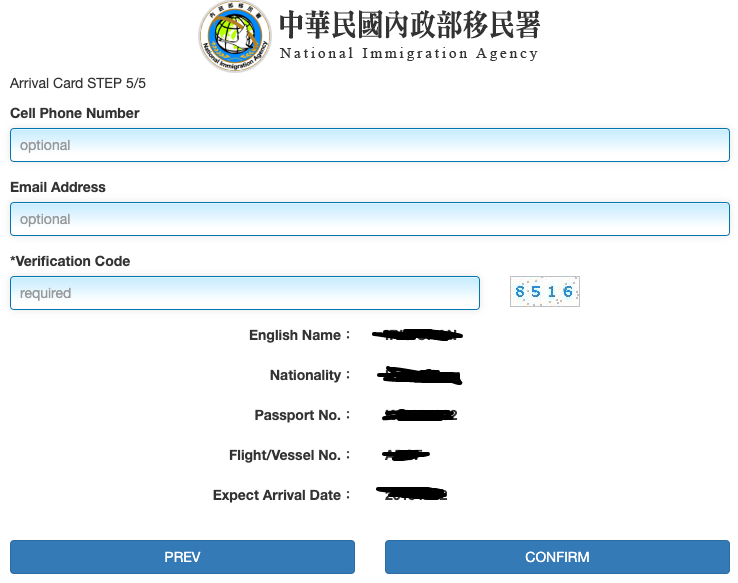738x583 pixels.
Task: Focus the Verification Code required field
Action: coord(245,293)
